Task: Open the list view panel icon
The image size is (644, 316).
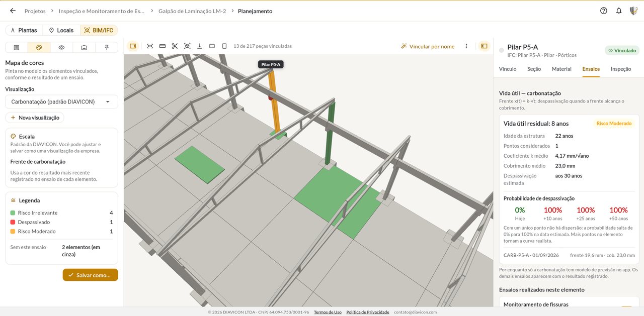Action: point(17,47)
